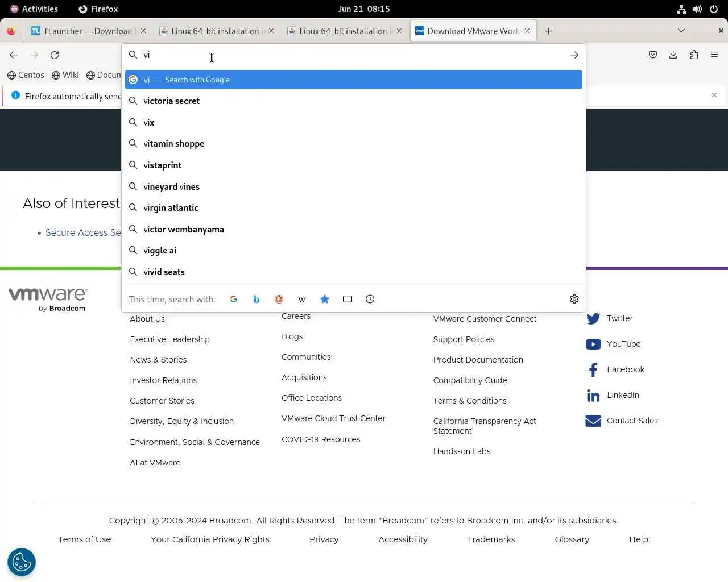Open the Firefox View pinned icon

coord(11,31)
